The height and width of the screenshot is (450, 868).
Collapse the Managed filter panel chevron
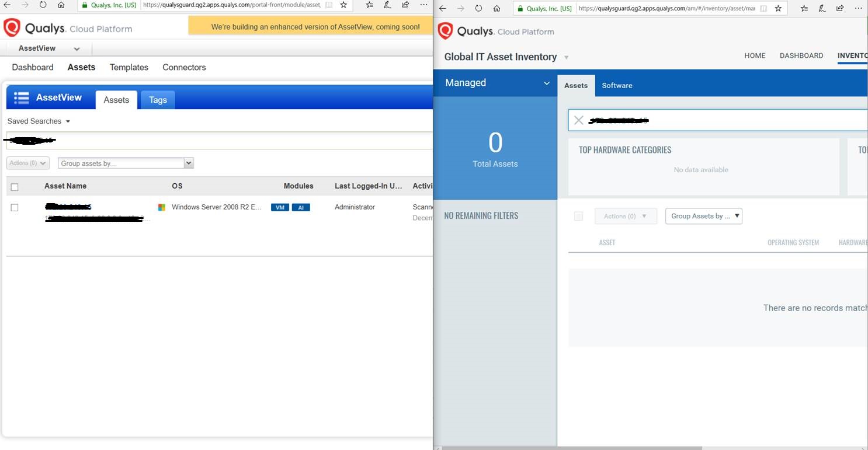pyautogui.click(x=547, y=83)
